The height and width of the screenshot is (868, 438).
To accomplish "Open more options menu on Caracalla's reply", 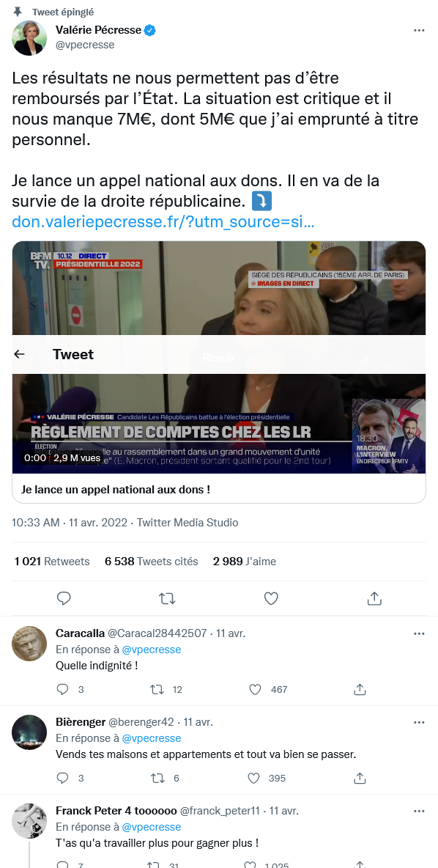I will coord(419,633).
